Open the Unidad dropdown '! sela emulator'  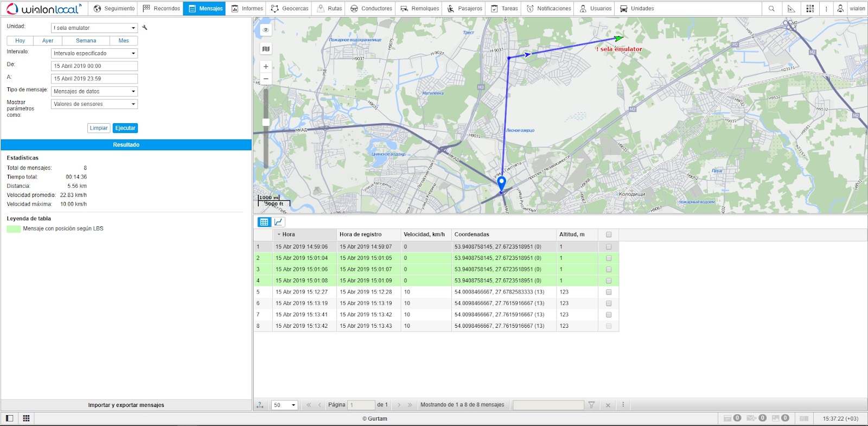click(x=94, y=28)
